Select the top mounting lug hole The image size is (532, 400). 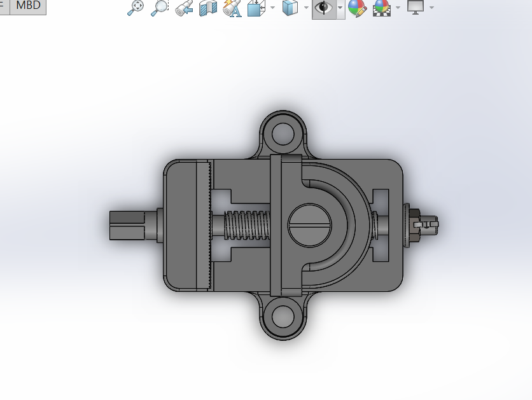[283, 134]
